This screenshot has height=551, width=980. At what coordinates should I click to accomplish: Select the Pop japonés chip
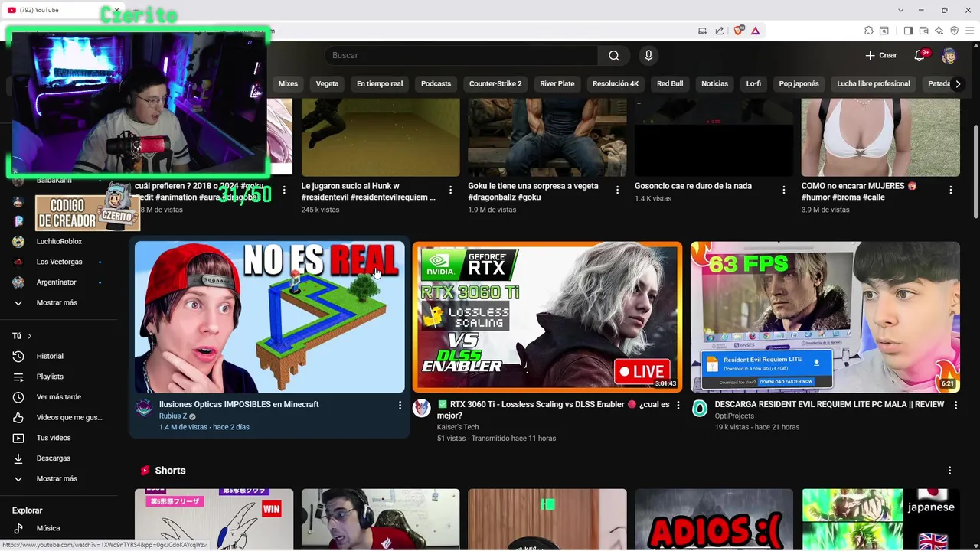point(799,84)
